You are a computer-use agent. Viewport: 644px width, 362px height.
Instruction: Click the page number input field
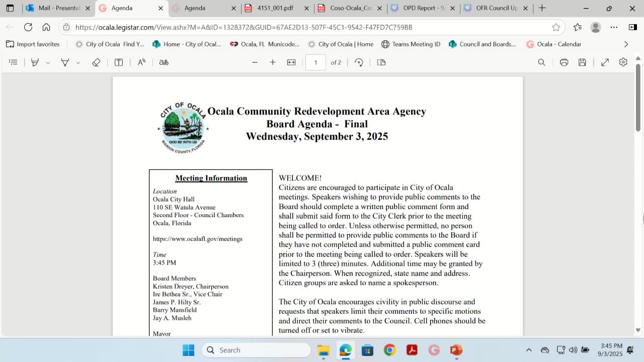point(315,62)
